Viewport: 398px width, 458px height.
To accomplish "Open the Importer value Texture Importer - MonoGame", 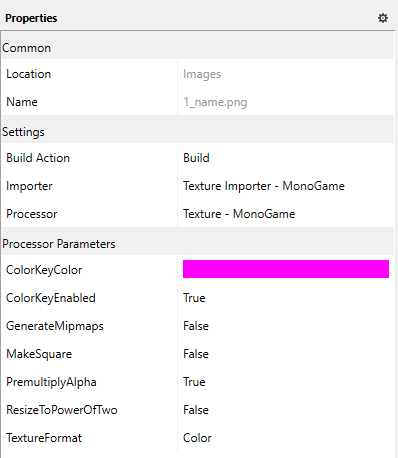I will (x=264, y=186).
